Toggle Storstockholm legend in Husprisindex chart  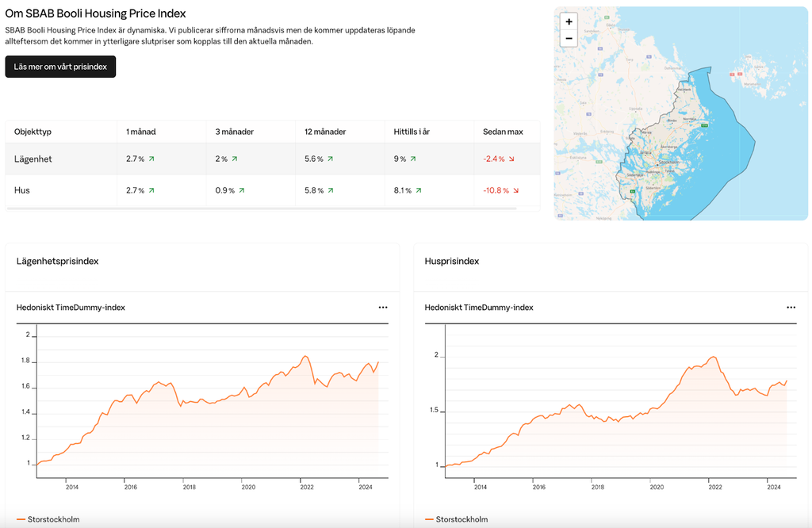pyautogui.click(x=456, y=519)
